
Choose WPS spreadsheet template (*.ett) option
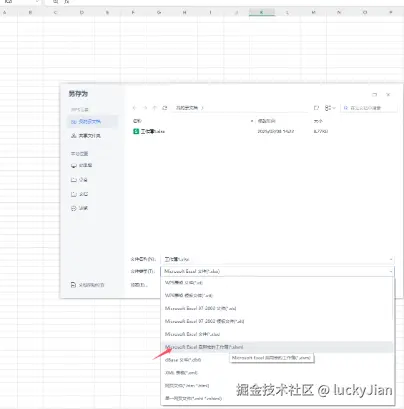(x=277, y=295)
